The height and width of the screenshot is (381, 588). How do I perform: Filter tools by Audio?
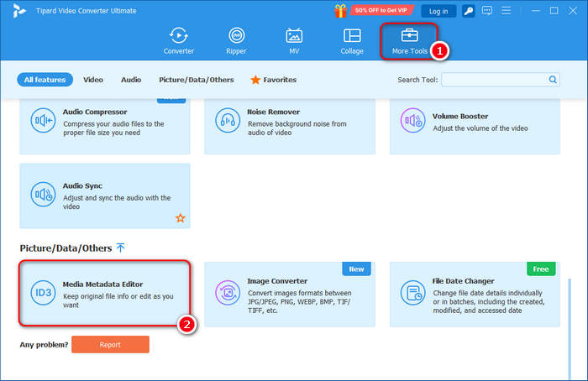[131, 80]
